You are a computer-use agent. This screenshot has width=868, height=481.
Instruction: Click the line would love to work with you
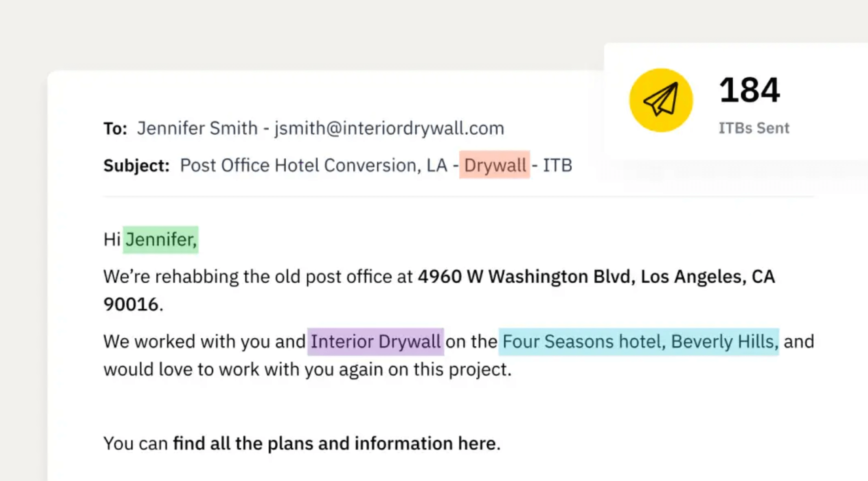[307, 369]
